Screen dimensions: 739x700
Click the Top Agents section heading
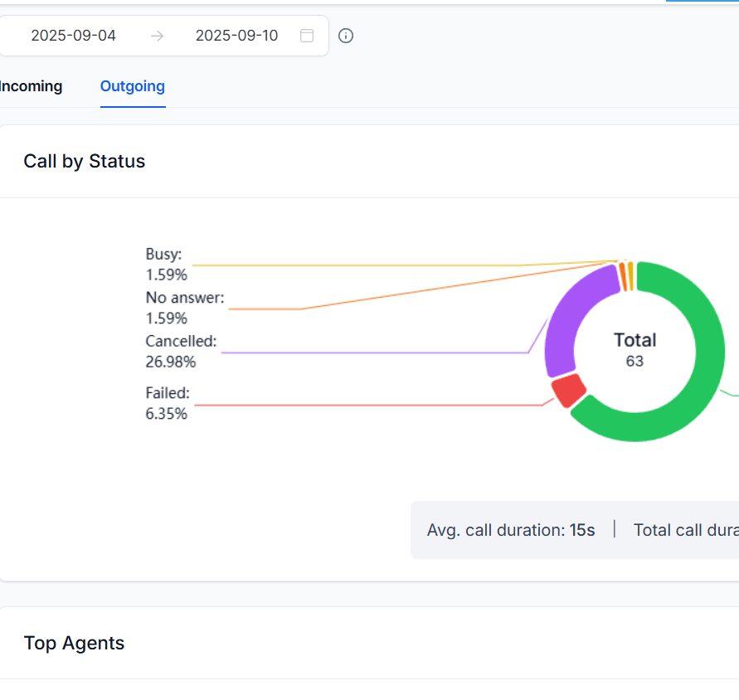click(x=75, y=643)
